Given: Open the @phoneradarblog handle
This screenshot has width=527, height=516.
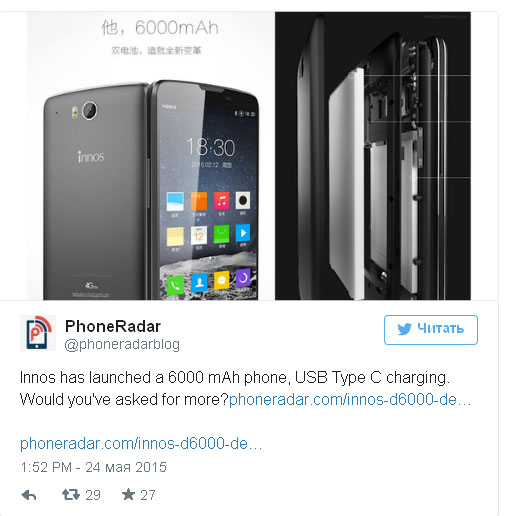Looking at the screenshot, I should click(122, 344).
